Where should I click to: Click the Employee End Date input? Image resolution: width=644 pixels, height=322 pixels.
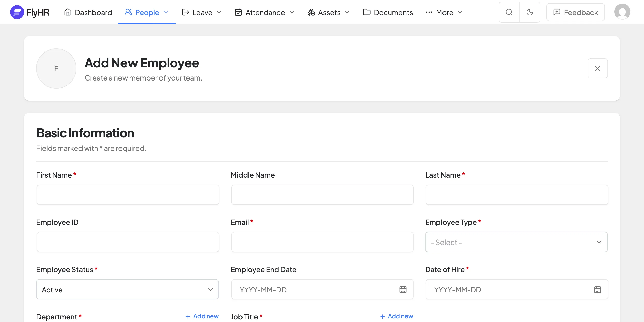coord(323,289)
